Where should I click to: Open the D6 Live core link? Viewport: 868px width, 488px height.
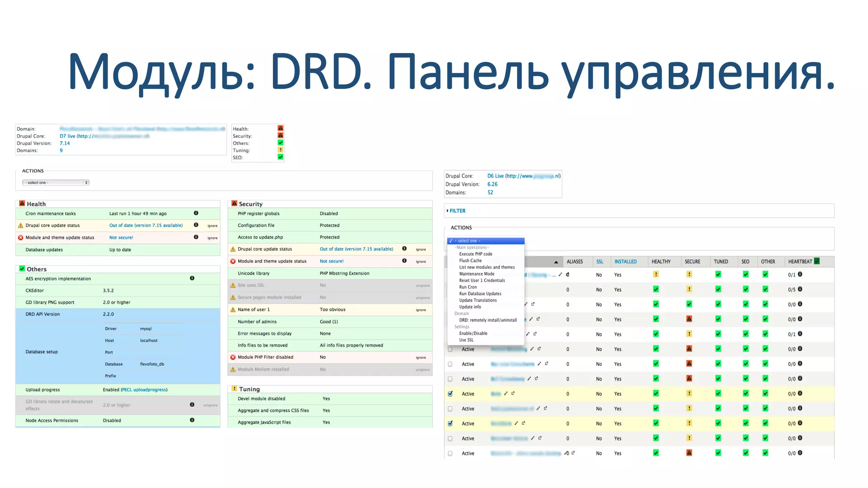pos(524,176)
